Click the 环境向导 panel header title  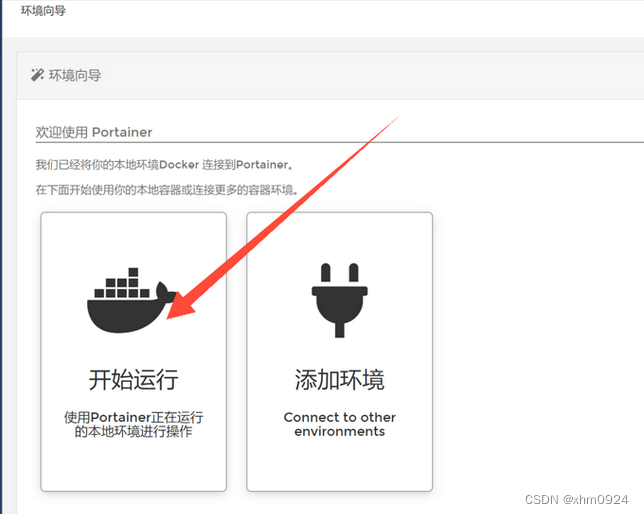click(x=75, y=75)
